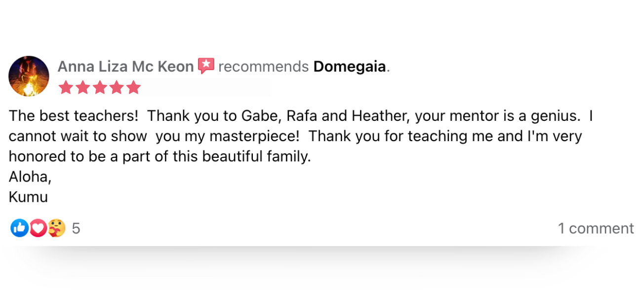Select the second rating star
Viewport: 644px width, 295px height.
coord(83,88)
